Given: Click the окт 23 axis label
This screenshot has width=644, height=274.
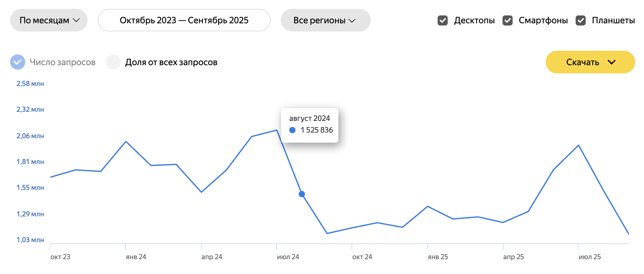Looking at the screenshot, I should pyautogui.click(x=60, y=257).
